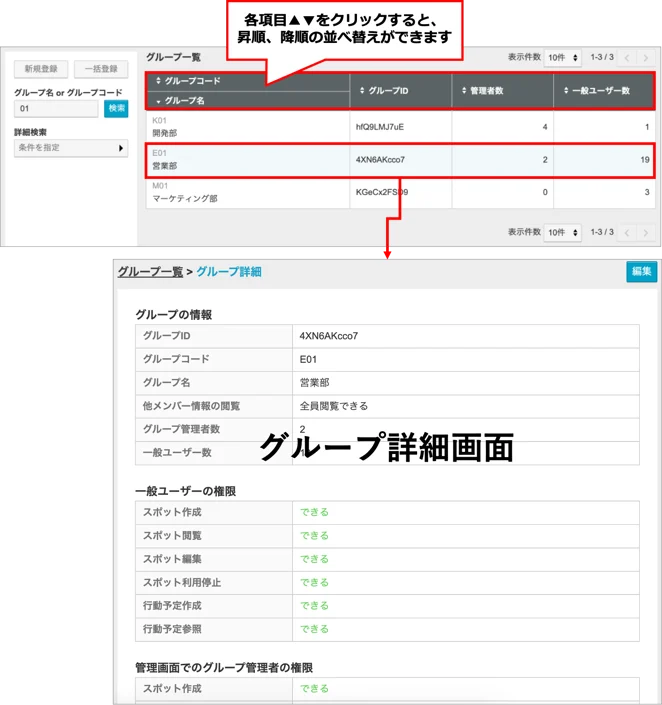Open the top 表示件数 10件 dropdown
Screen dimensions: 662x705
(563, 58)
